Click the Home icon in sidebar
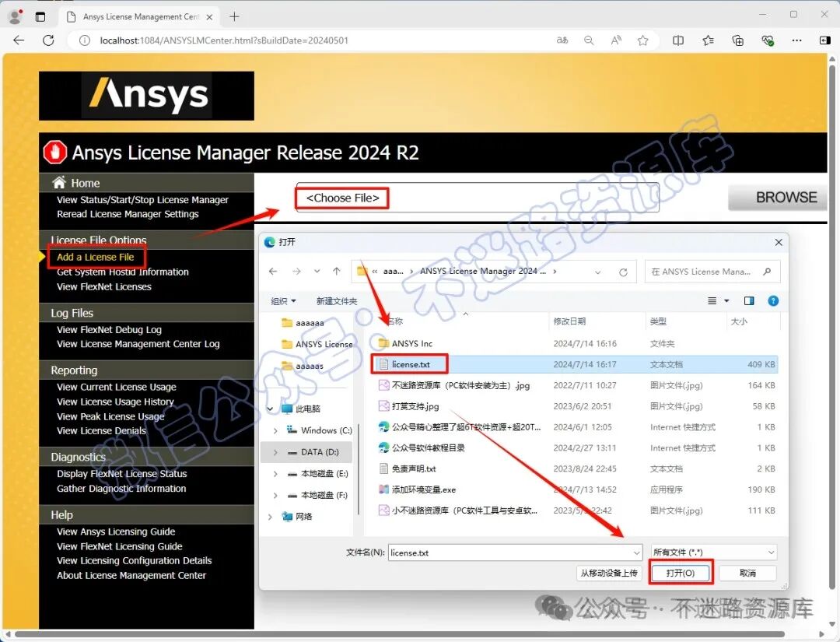This screenshot has height=642, width=840. click(59, 183)
